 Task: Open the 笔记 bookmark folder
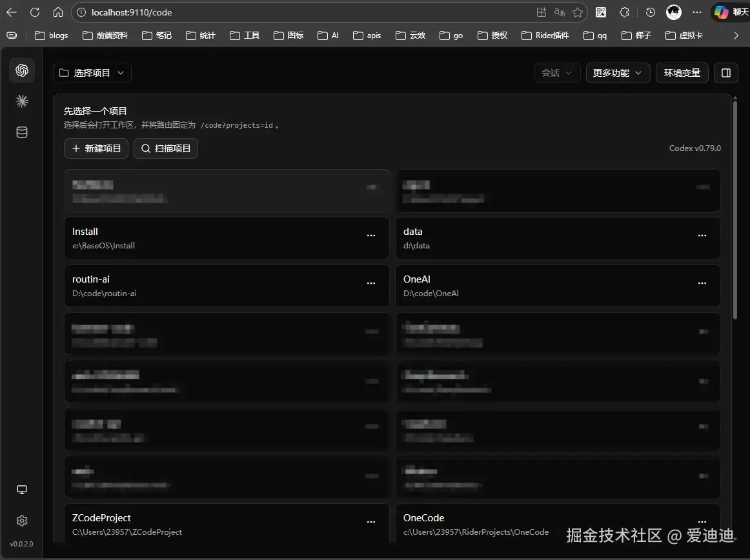point(157,35)
